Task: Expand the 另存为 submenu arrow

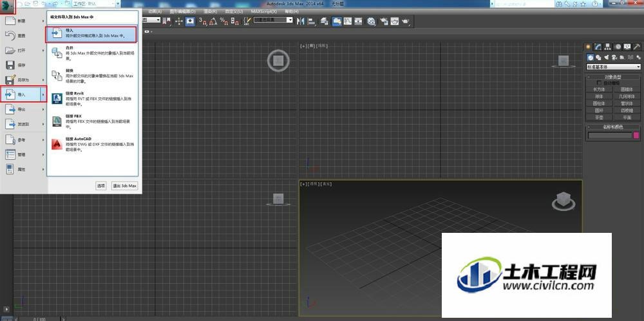Action: (43, 80)
